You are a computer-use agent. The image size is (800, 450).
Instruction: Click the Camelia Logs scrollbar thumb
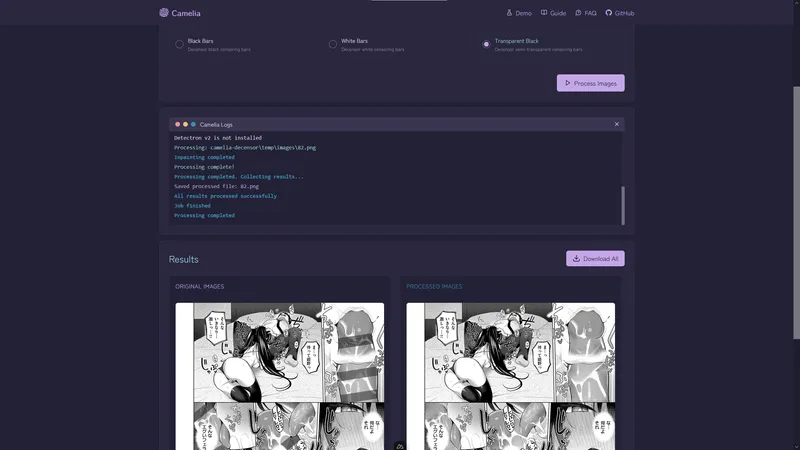[x=623, y=206]
